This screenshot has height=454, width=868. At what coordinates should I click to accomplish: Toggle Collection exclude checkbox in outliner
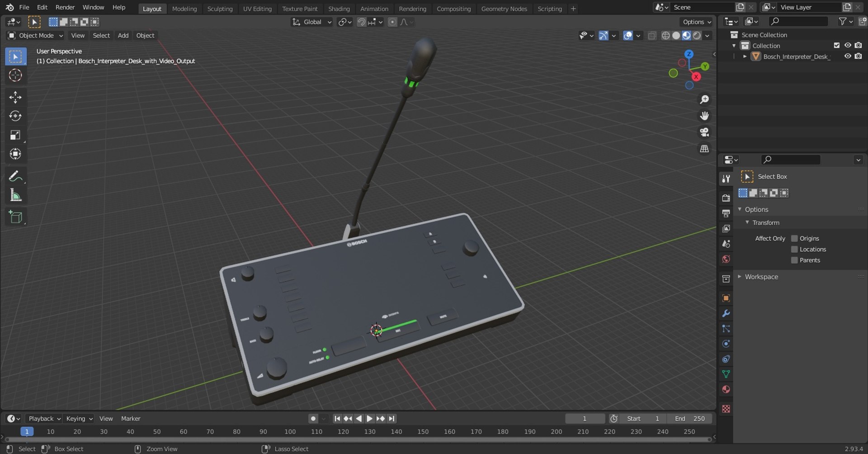837,45
